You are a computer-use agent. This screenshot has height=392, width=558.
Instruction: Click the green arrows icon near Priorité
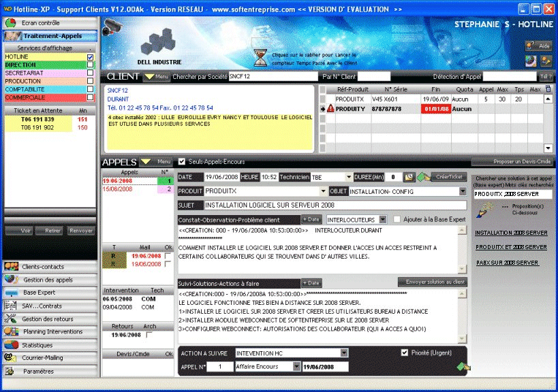tap(463, 367)
